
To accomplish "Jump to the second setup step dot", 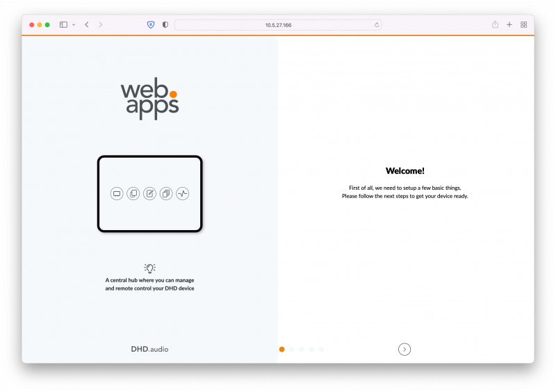I will pyautogui.click(x=291, y=349).
